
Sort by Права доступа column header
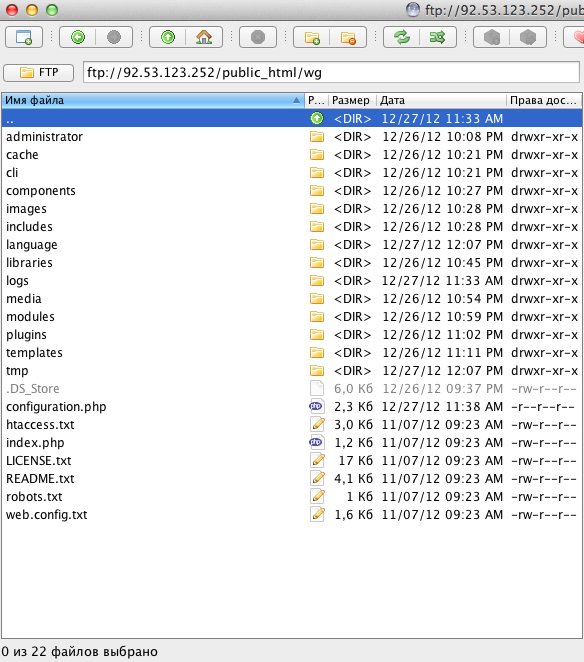(x=544, y=100)
